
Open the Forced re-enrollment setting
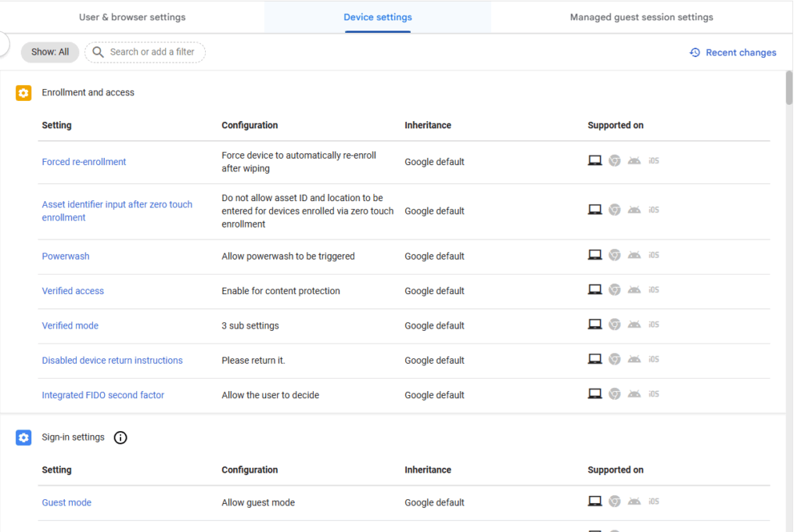point(84,162)
